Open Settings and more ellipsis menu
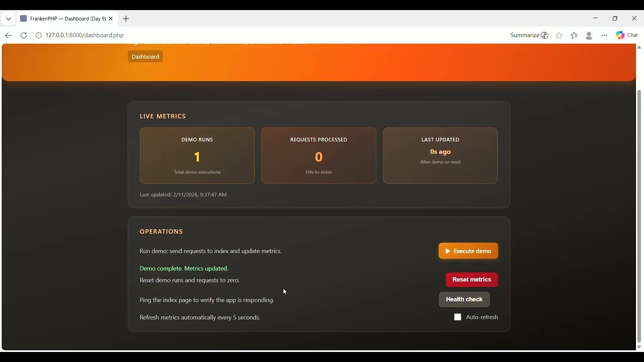The image size is (644, 362). click(x=604, y=35)
